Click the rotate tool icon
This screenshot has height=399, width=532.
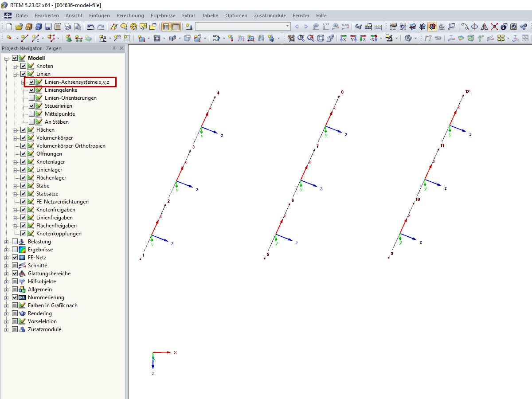click(x=474, y=27)
